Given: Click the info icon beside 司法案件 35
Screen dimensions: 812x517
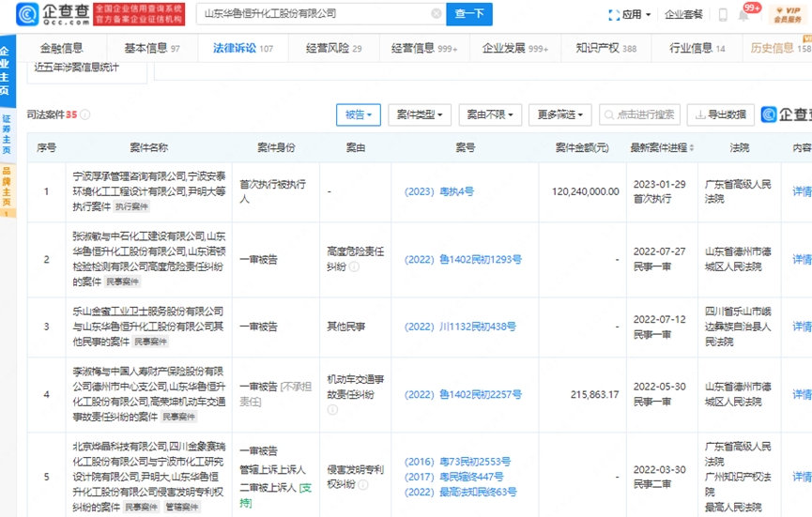Looking at the screenshot, I should 85,114.
